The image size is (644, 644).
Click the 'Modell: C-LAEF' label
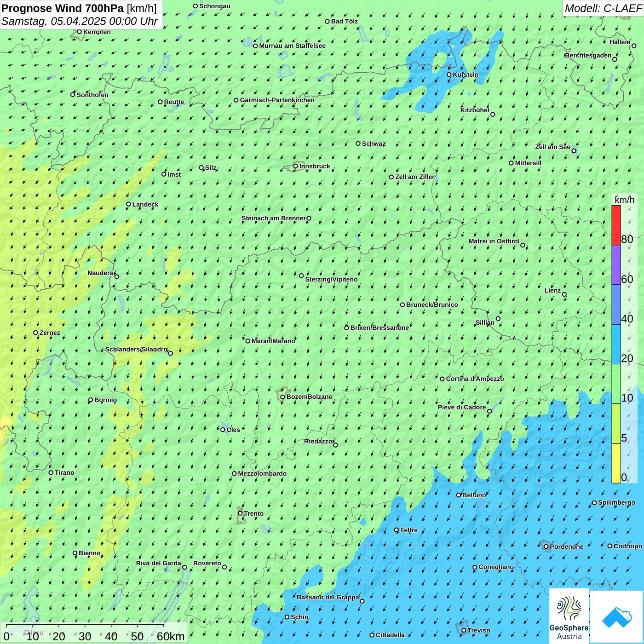(603, 8)
